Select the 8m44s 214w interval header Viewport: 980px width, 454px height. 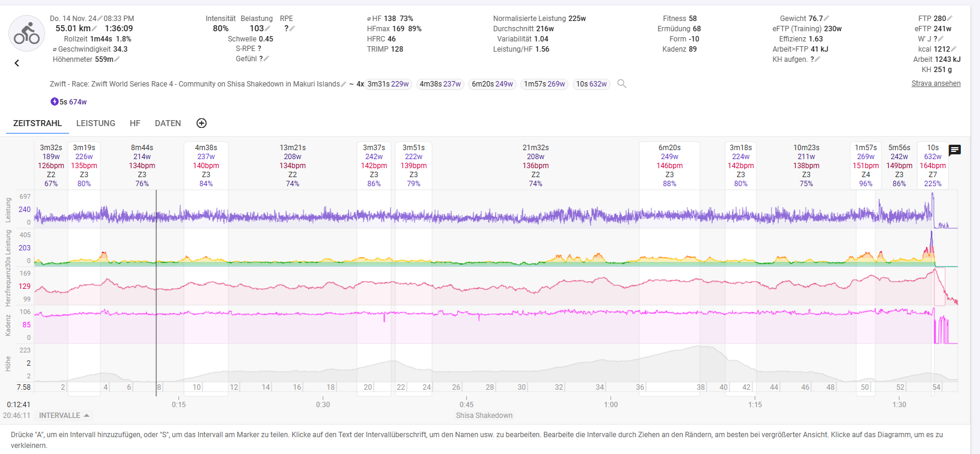pyautogui.click(x=142, y=165)
